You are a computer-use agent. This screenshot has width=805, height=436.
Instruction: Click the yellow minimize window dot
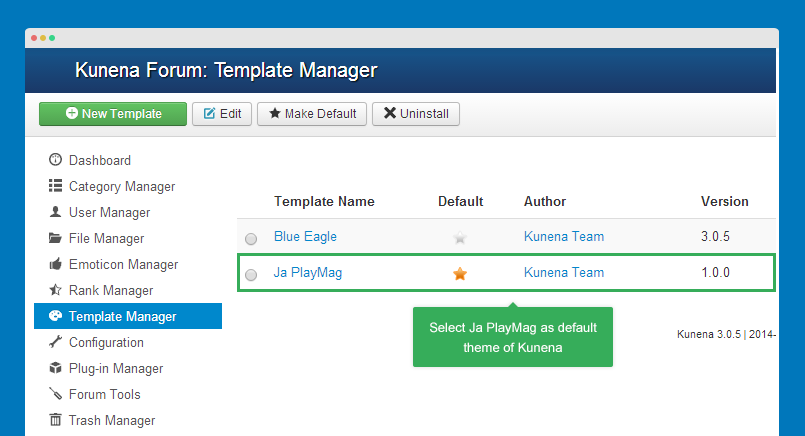43,38
